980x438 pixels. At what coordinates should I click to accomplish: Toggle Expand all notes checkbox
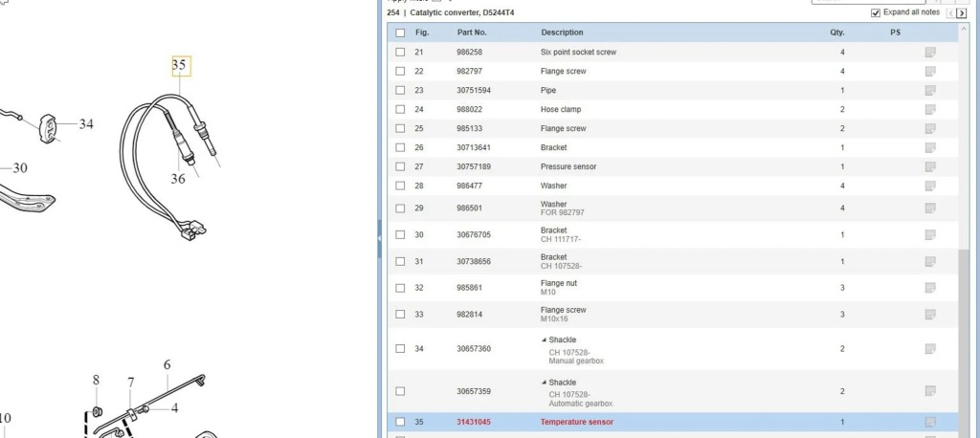point(876,13)
